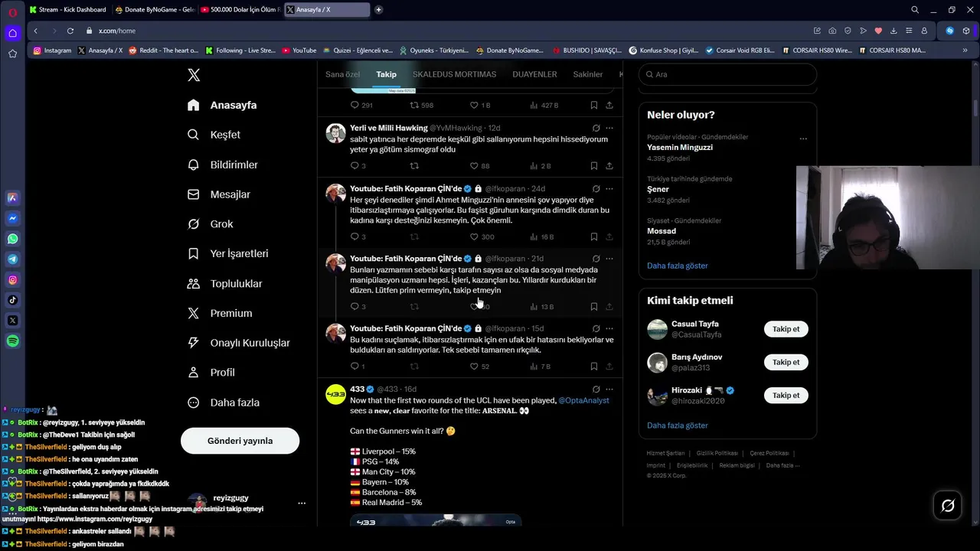
Task: Open Profil page
Action: [211, 373]
